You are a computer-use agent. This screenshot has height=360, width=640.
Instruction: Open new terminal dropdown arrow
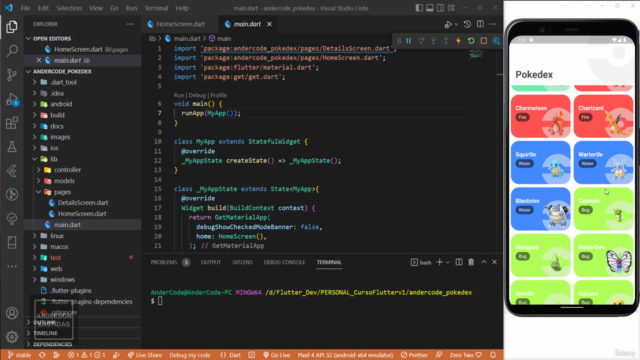coord(448,262)
